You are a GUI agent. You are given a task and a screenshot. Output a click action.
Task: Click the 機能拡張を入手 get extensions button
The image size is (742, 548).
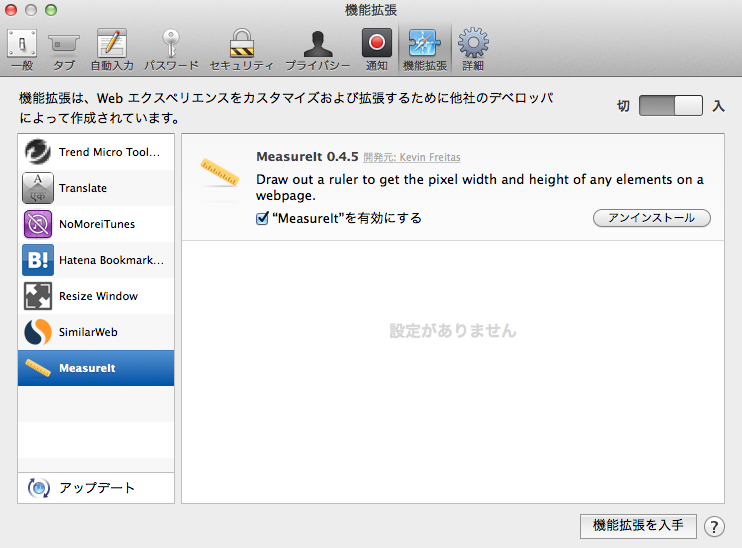[x=638, y=526]
